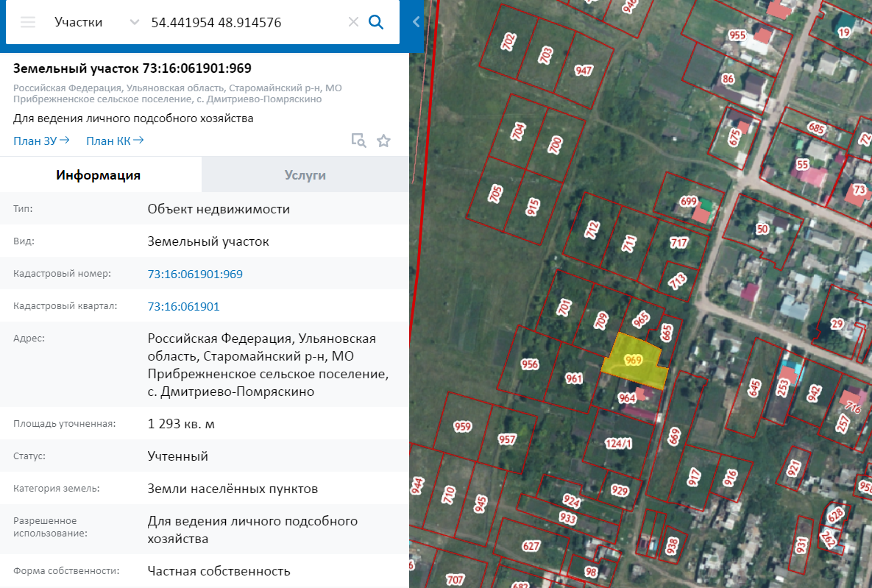Click parcel 702 on the map

[x=508, y=42]
